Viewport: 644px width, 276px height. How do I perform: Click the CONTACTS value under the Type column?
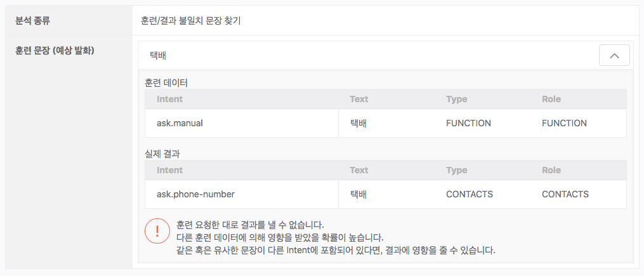469,194
